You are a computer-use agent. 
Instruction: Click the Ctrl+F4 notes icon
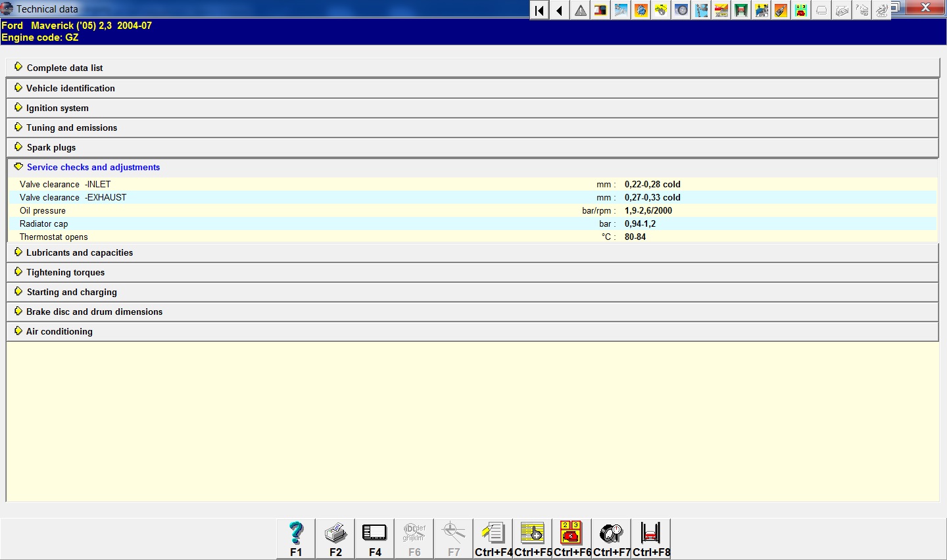tap(493, 538)
